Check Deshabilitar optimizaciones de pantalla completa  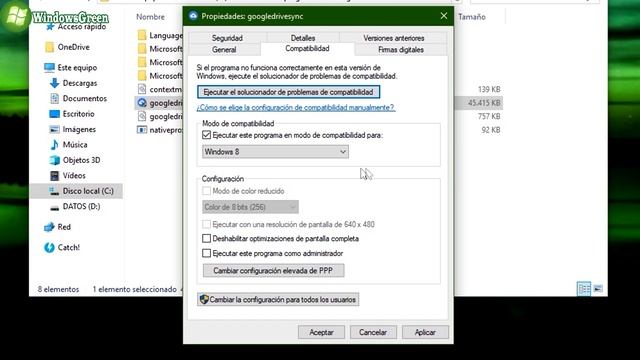(x=207, y=238)
